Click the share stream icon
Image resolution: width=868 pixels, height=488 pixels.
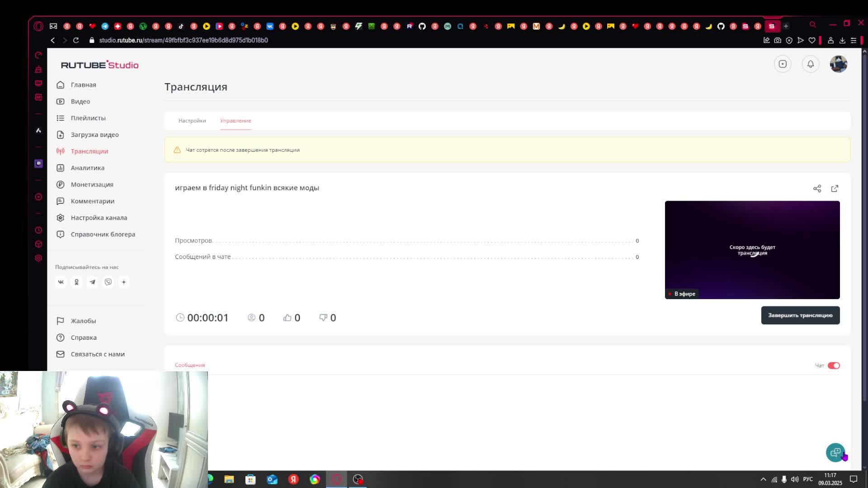click(x=817, y=188)
